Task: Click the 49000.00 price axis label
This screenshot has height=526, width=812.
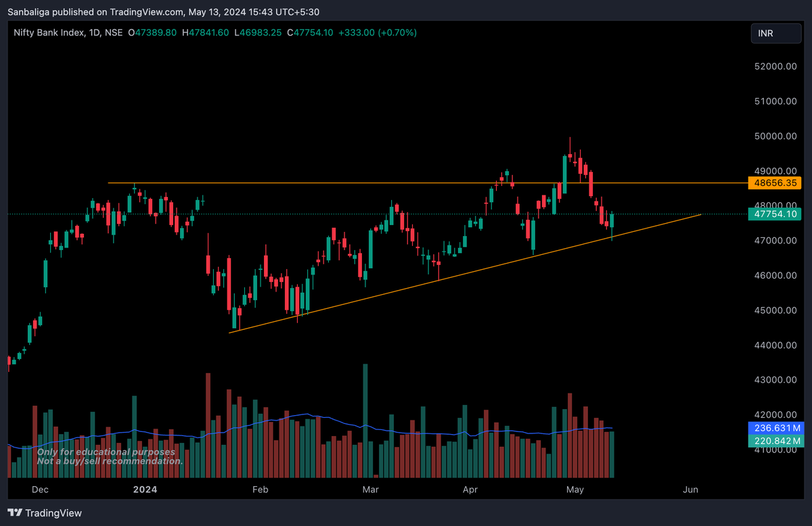Action: [x=775, y=171]
